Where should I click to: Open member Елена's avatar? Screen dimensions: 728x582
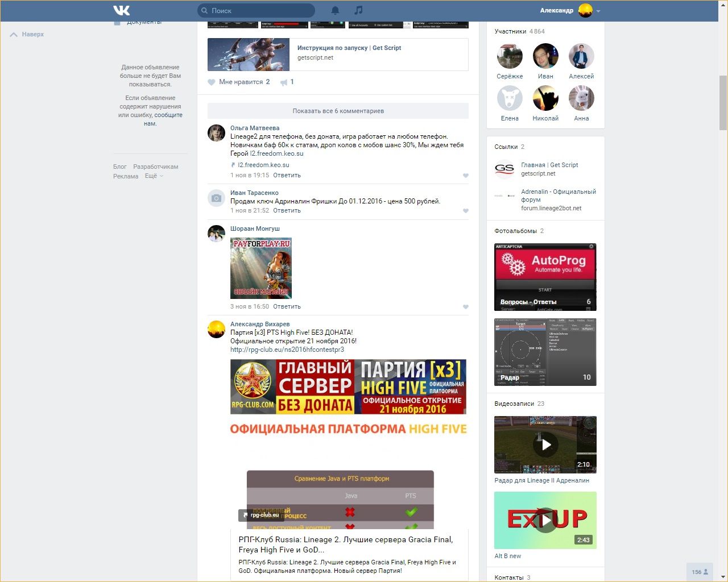pos(510,98)
